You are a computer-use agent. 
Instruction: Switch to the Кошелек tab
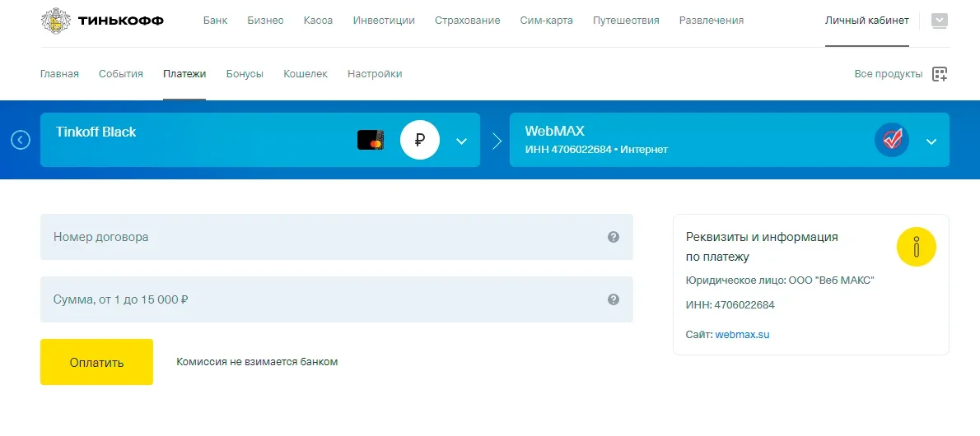point(306,74)
